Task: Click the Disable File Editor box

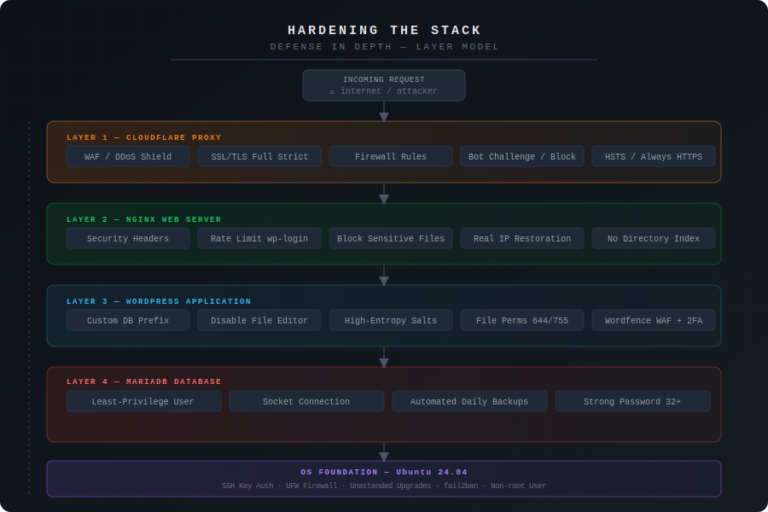Action: (259, 321)
